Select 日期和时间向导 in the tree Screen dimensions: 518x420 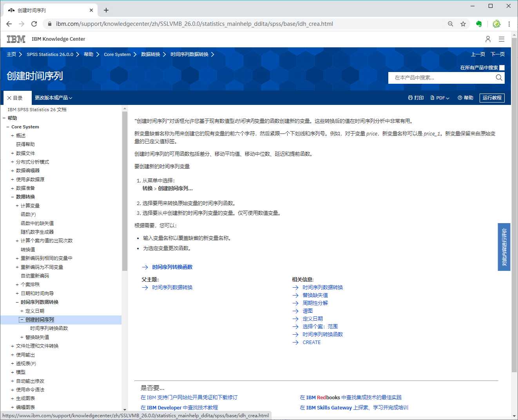(37, 294)
